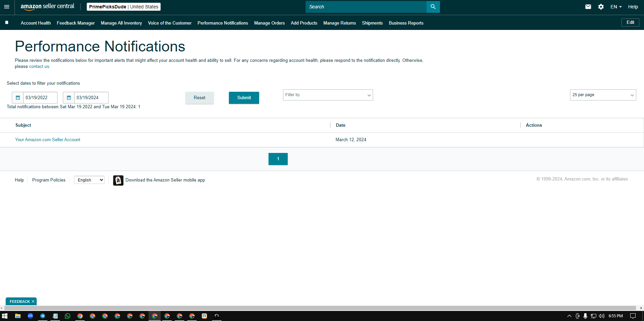This screenshot has height=321, width=644.
Task: Open File Explorer from the taskbar
Action: tap(18, 316)
